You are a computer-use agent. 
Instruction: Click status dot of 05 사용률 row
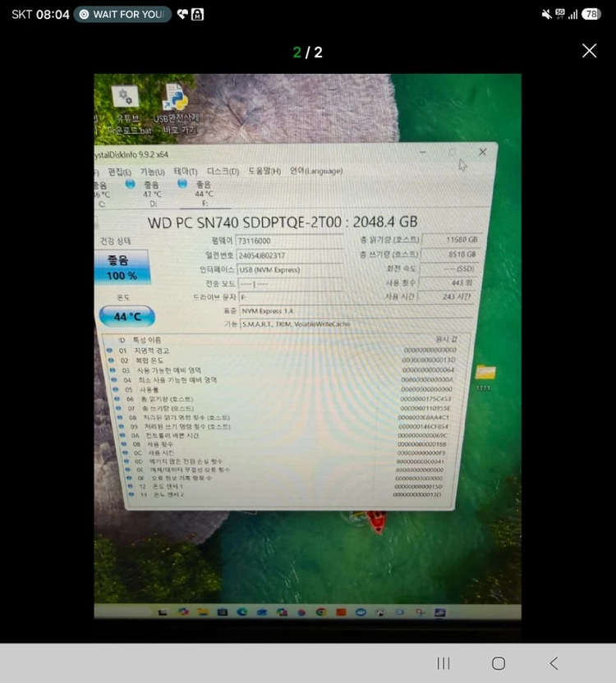115,389
